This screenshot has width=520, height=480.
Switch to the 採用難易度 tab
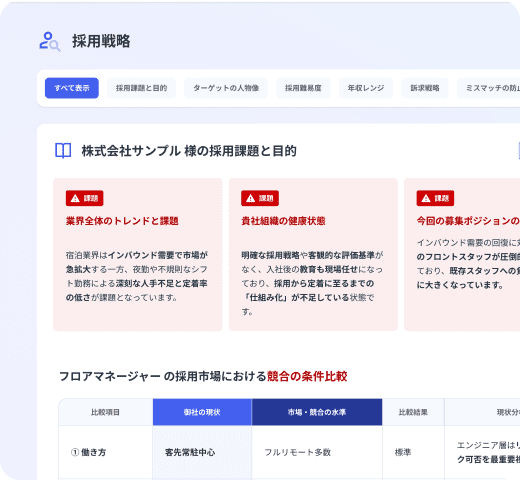(303, 88)
